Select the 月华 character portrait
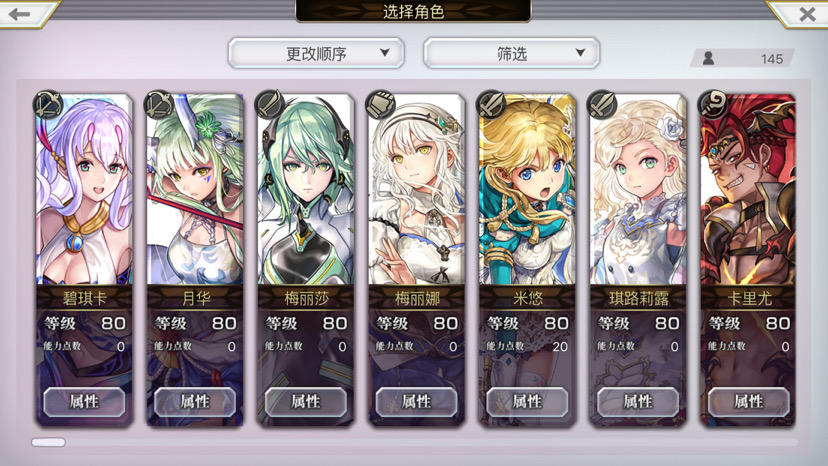The width and height of the screenshot is (828, 466). click(x=195, y=190)
